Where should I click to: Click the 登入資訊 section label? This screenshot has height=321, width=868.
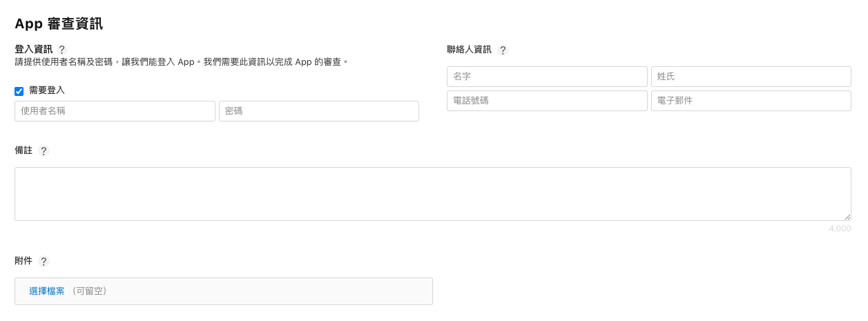[x=33, y=50]
